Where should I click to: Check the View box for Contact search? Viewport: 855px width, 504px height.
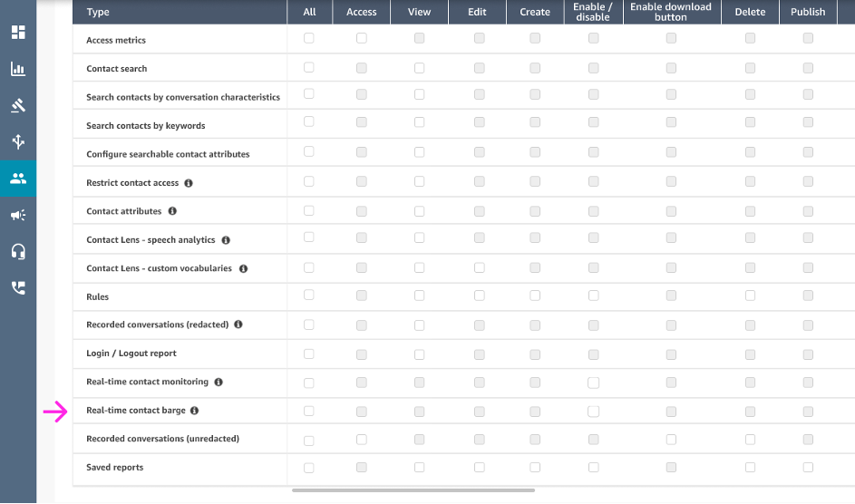(x=419, y=68)
